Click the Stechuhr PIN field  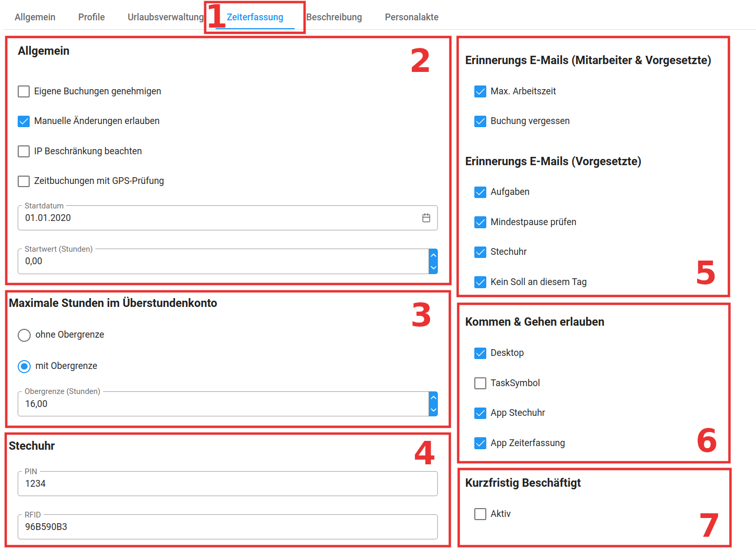pyautogui.click(x=228, y=484)
